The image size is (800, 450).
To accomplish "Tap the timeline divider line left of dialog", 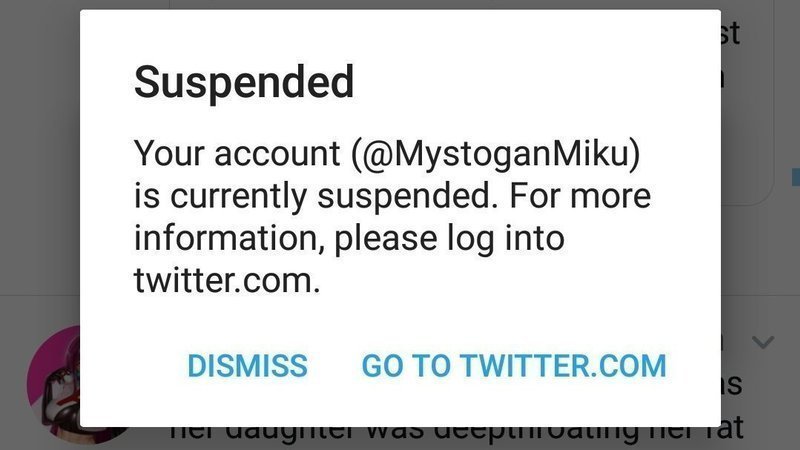I will [40, 294].
